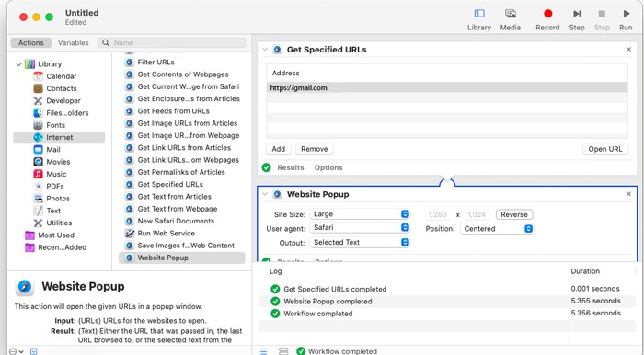Select Get Contents of Webpages action

pyautogui.click(x=183, y=74)
